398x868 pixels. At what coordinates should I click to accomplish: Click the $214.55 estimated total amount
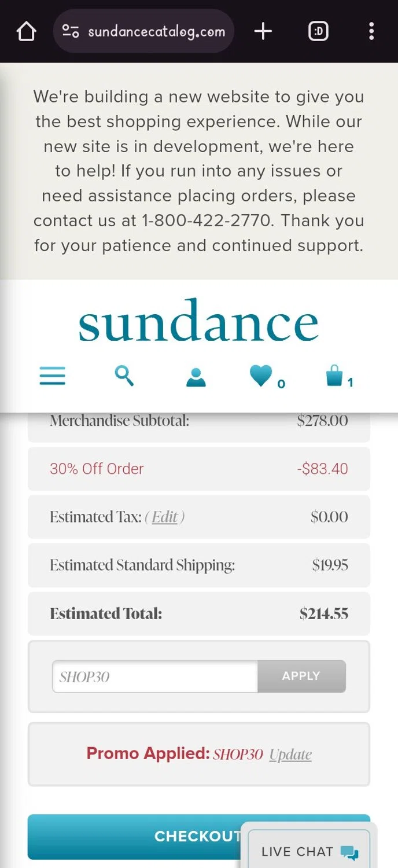(324, 613)
